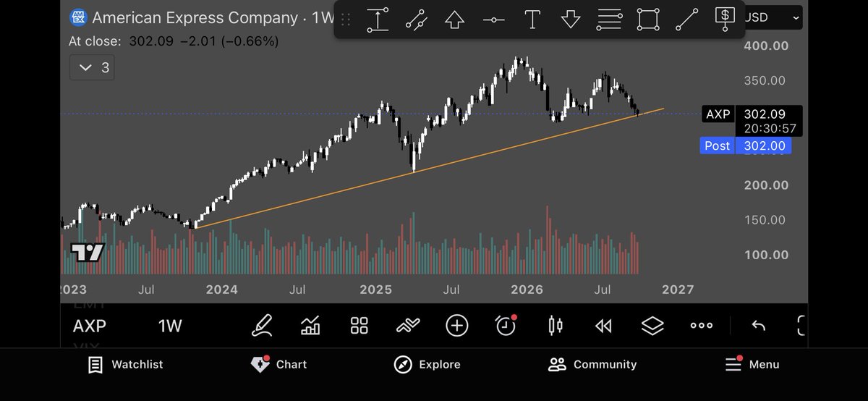Open the AXP symbol search
Screen dimensions: 868x401
click(x=90, y=326)
